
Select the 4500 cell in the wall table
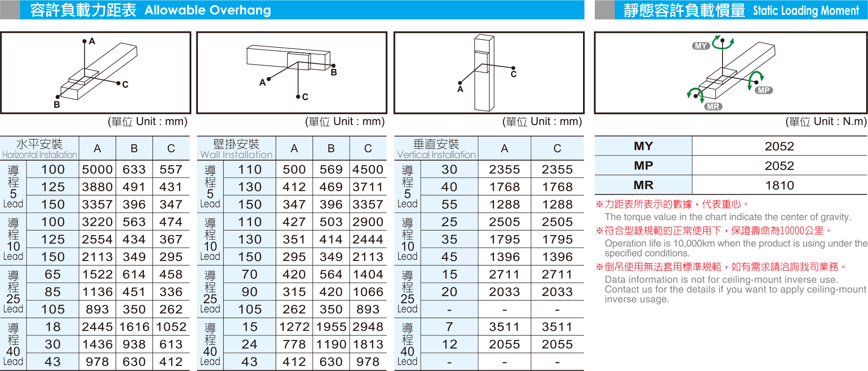tap(368, 170)
